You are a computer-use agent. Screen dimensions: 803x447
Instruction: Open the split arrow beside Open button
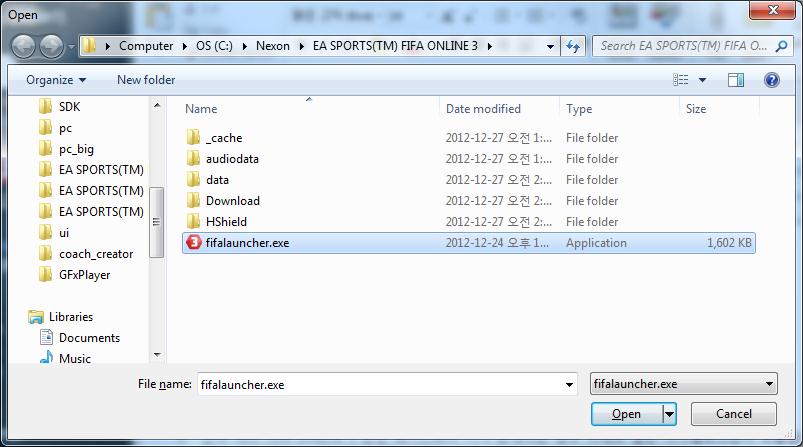click(669, 414)
